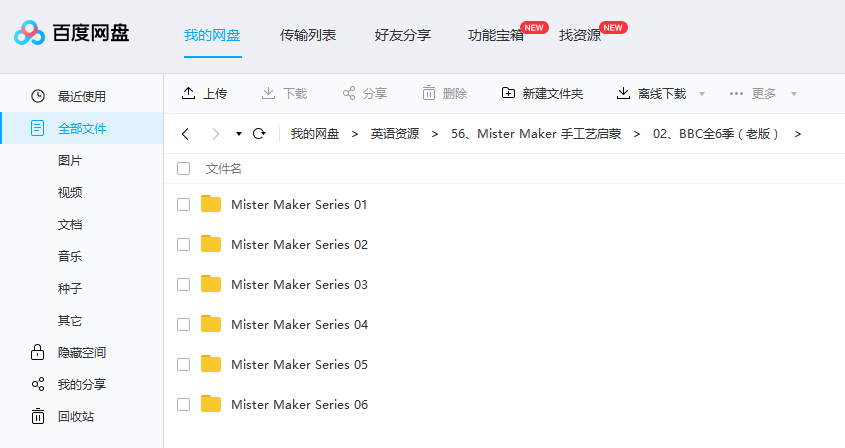This screenshot has height=448, width=845.
Task: Click the 上传 button label
Action: (214, 94)
